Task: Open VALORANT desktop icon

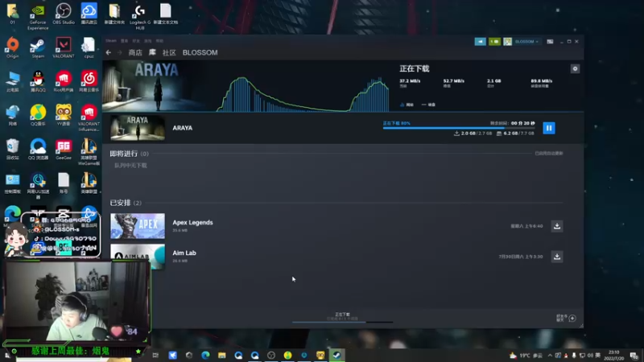Action: tap(64, 47)
